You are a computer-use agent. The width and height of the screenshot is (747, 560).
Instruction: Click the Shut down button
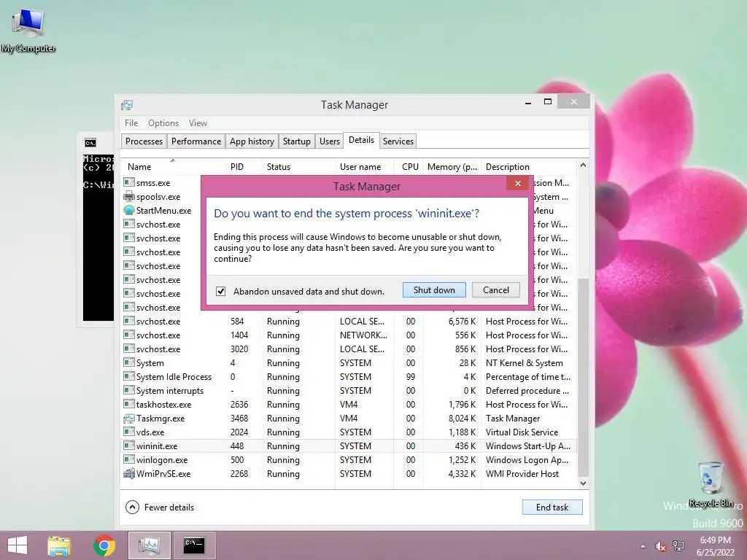434,290
